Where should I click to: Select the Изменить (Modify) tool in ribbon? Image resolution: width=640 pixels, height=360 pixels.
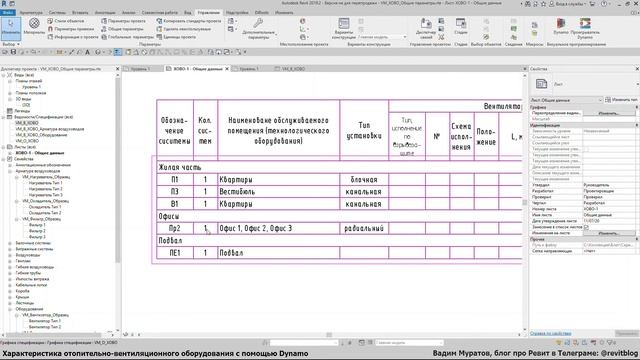11,28
